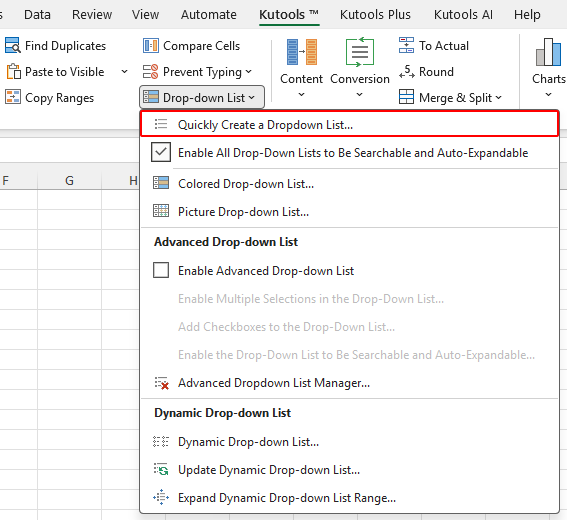The height and width of the screenshot is (520, 567).
Task: Click the Round label
Action: [436, 72]
